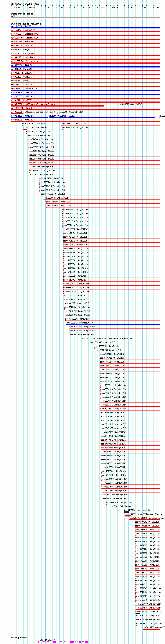Viewport: 165px width, 644px height.
Task: Open variant nsv465148 (Itsara2009)
Action: [x=23, y=30]
